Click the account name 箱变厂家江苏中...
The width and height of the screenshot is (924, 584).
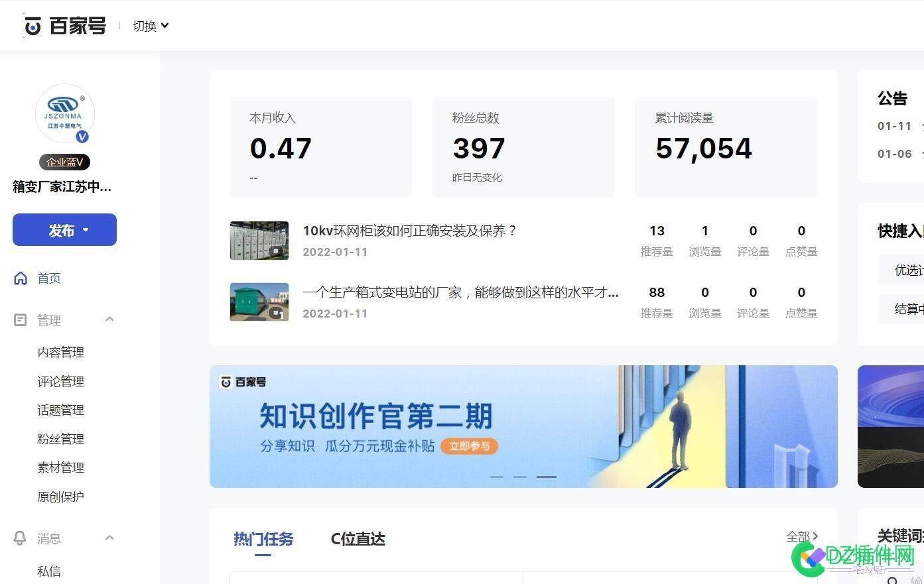click(x=62, y=187)
